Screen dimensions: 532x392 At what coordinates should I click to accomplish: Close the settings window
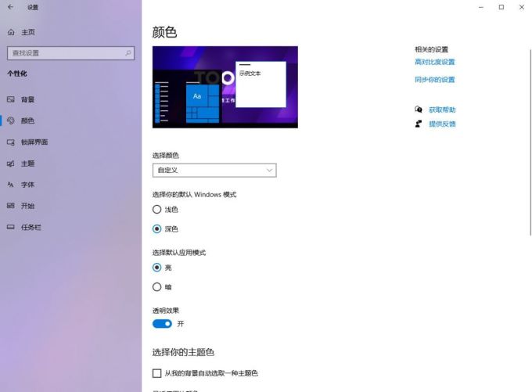pos(522,7)
